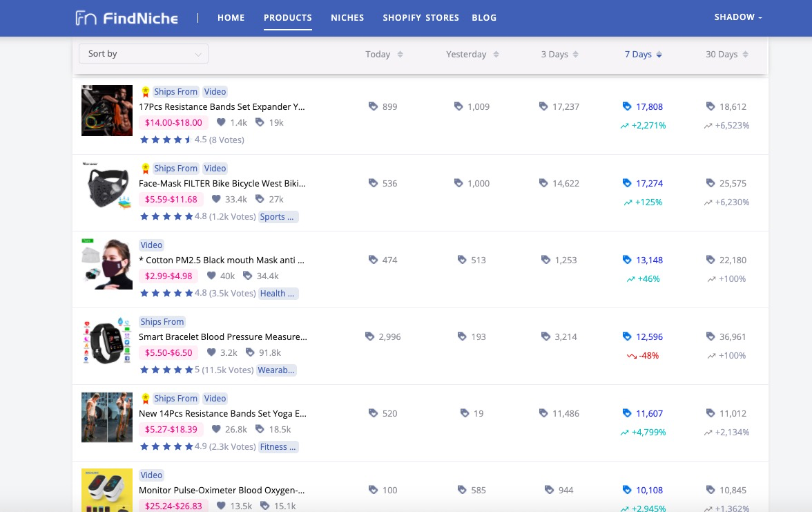Open the Fitness category tag
This screenshot has width=812, height=512.
pyautogui.click(x=278, y=446)
